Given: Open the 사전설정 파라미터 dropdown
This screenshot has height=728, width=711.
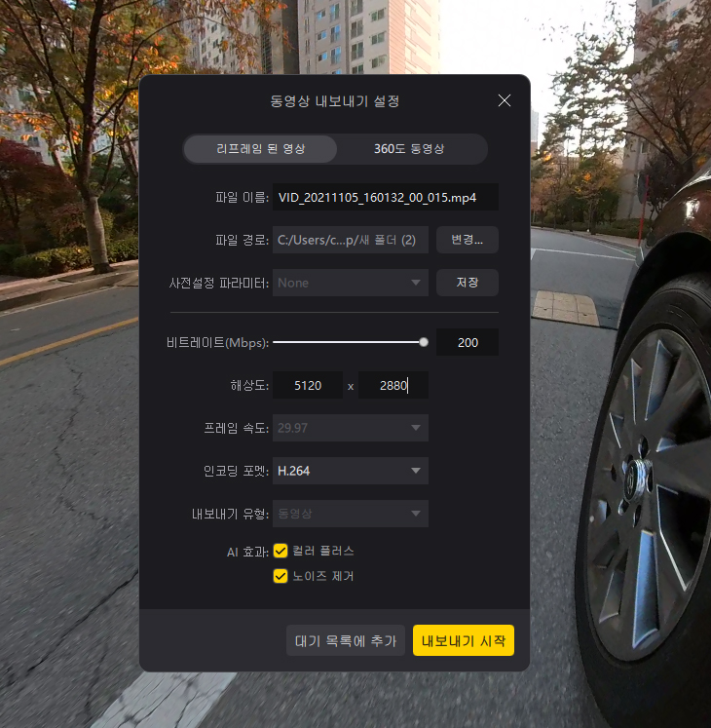Looking at the screenshot, I should (x=350, y=283).
